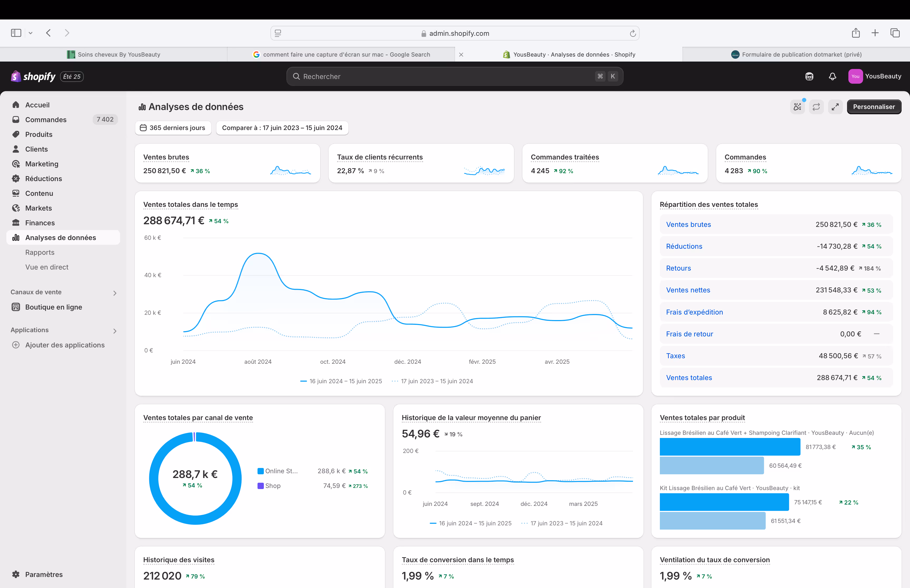
Task: Open the magic insights sparkle icon
Action: coord(797,107)
